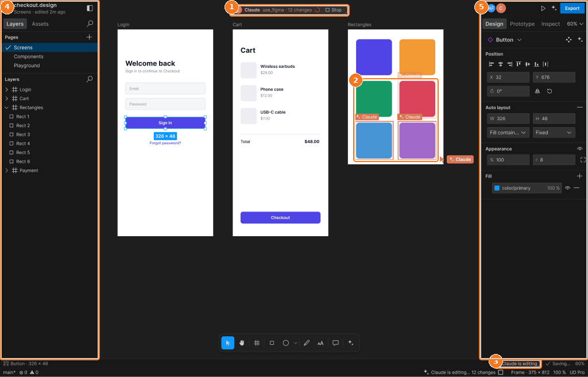Select the Hand pan tool

click(x=242, y=343)
